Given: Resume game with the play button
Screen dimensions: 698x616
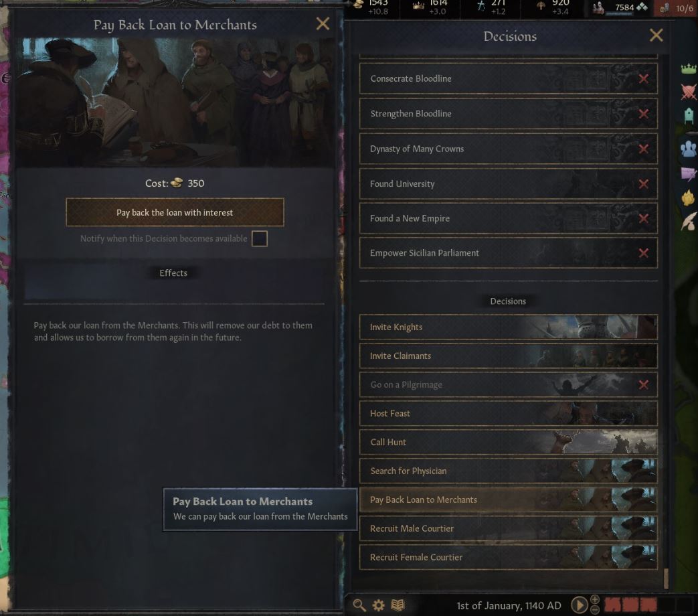Looking at the screenshot, I should point(579,605).
